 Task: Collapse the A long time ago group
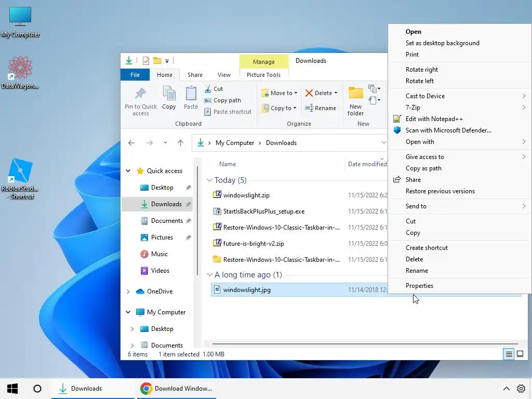coord(209,275)
